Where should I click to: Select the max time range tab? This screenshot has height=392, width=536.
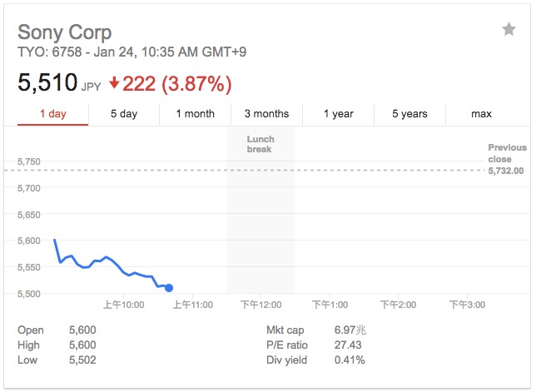click(x=481, y=114)
